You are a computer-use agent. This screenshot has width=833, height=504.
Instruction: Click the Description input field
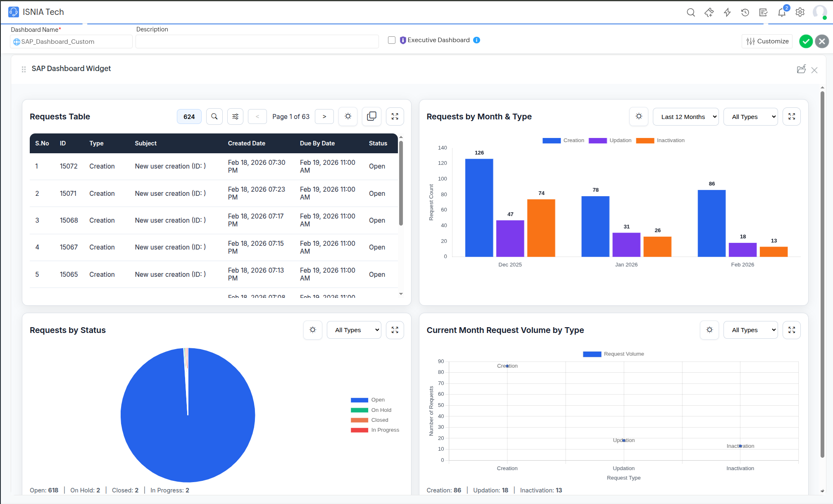(257, 41)
